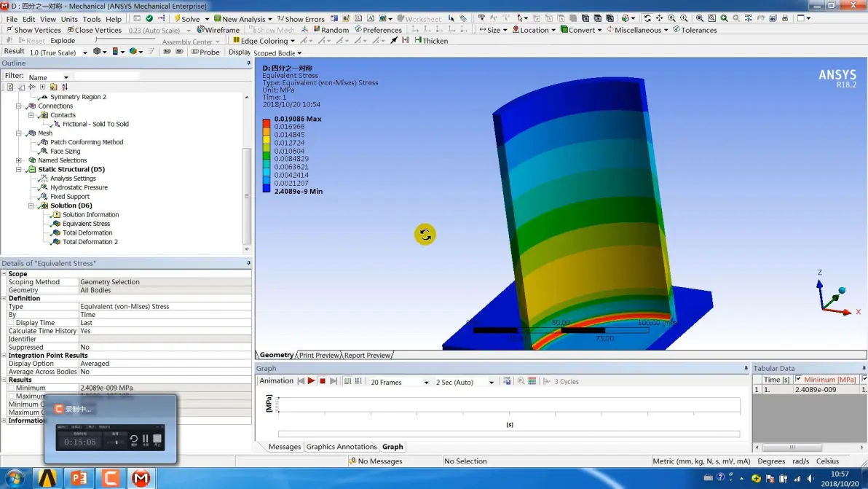
Task: Toggle the Minimum [MPa] column checkbox
Action: 798,380
